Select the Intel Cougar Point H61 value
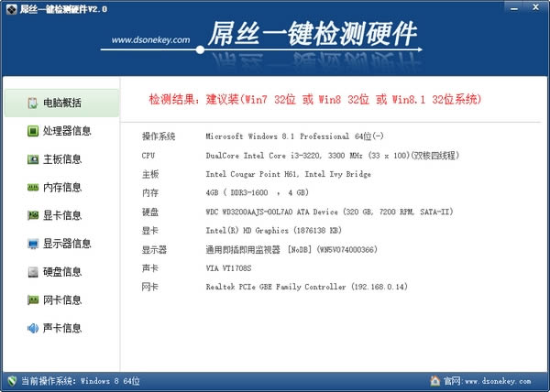Screen dimensions: 550x392 pos(288,174)
